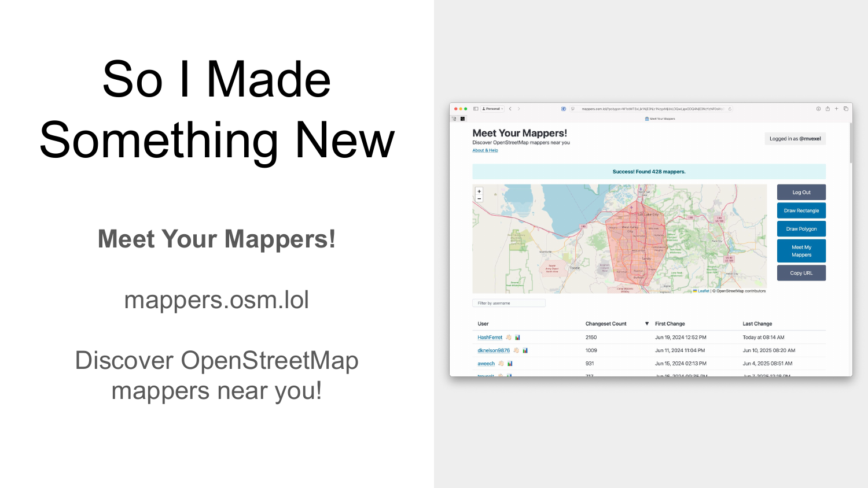Click the Meet My Mappers button
This screenshot has width=868, height=488.
point(801,251)
